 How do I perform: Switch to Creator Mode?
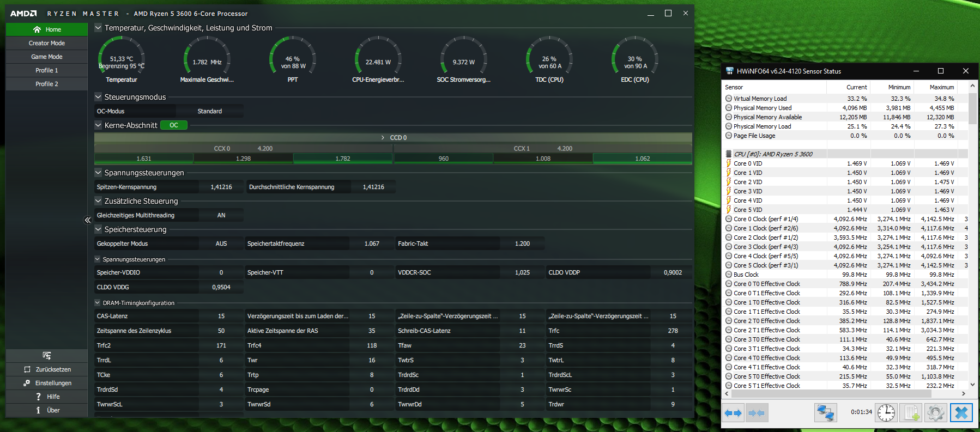[47, 43]
